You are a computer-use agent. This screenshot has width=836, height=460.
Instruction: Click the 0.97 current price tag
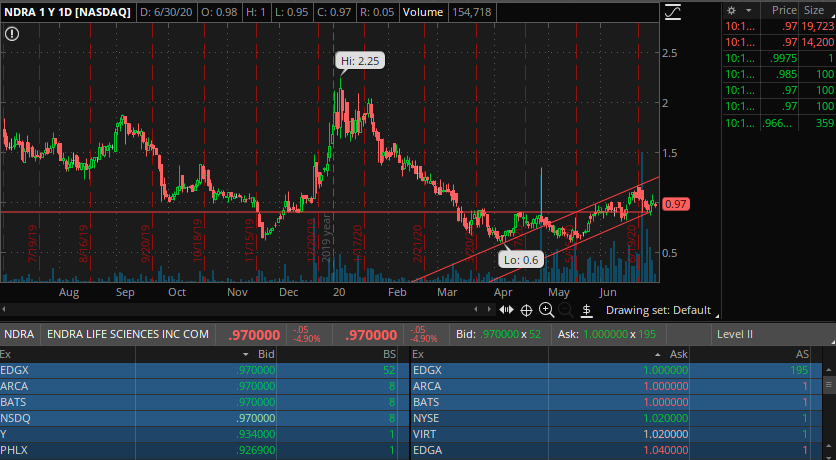[x=676, y=204]
